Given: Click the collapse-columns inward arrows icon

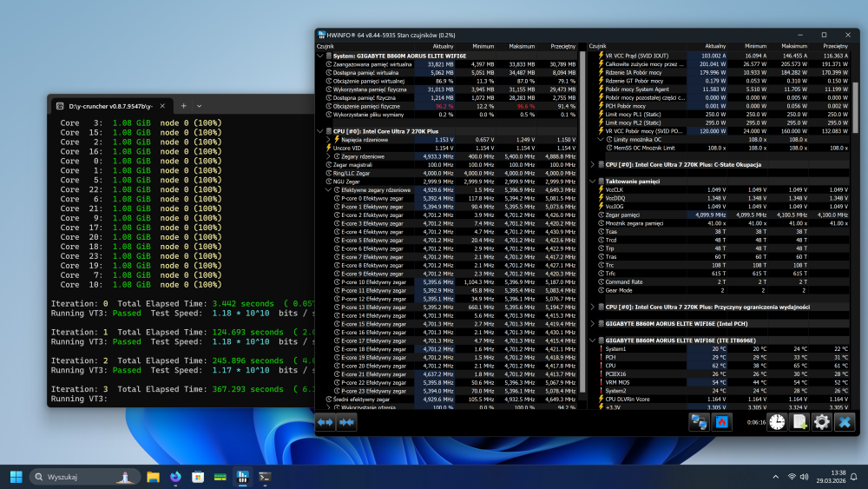Looking at the screenshot, I should 347,422.
